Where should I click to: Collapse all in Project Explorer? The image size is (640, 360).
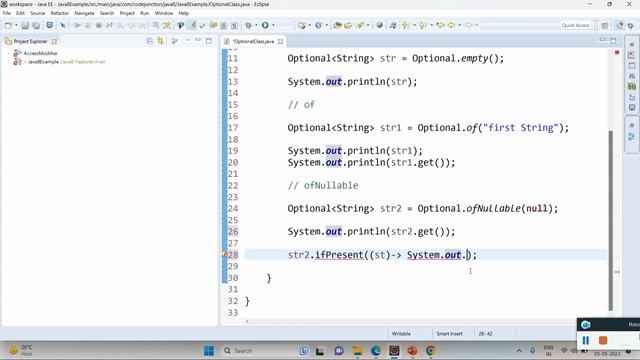point(150,41)
